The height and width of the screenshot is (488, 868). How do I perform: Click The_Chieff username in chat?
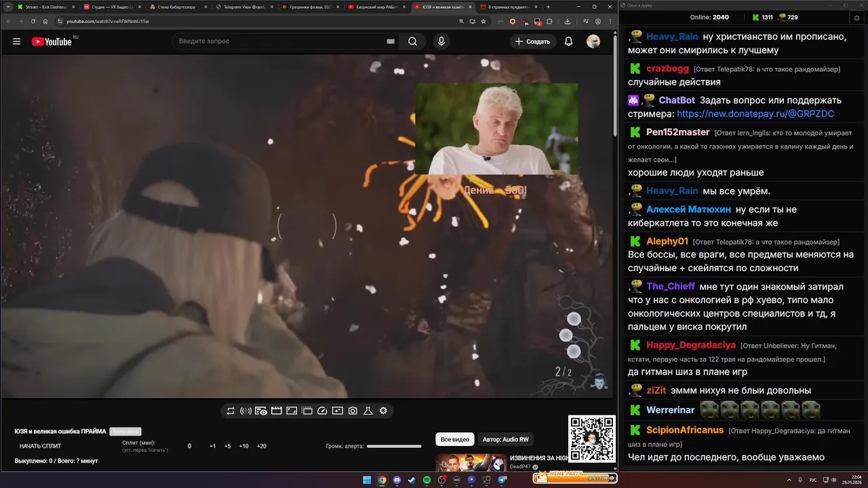(670, 287)
